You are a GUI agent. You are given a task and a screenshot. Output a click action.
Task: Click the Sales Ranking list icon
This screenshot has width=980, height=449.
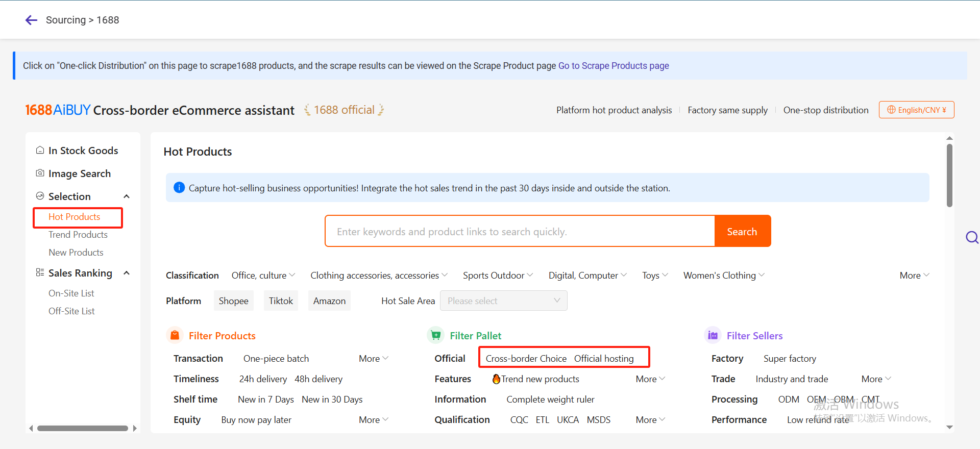(x=40, y=272)
